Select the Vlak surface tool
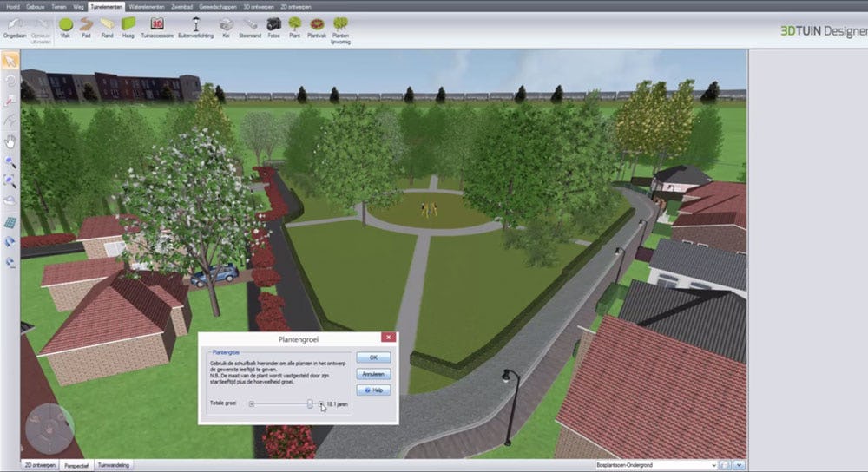868x472 pixels. [65, 26]
